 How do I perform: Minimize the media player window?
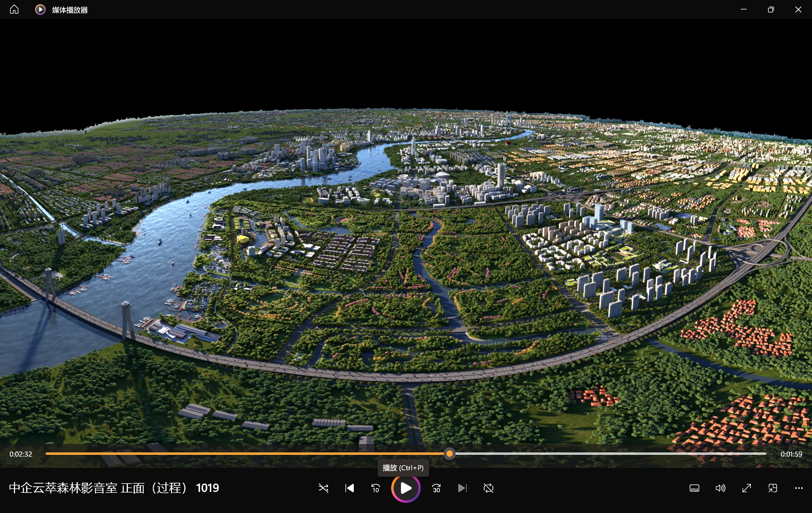(x=743, y=9)
